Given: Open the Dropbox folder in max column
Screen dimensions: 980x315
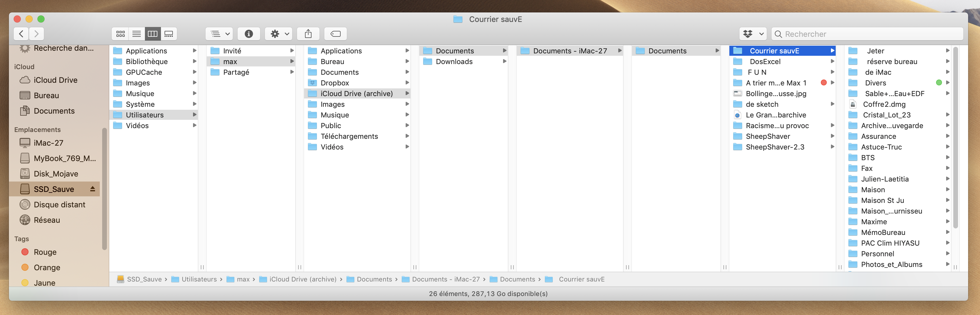Looking at the screenshot, I should [358, 83].
